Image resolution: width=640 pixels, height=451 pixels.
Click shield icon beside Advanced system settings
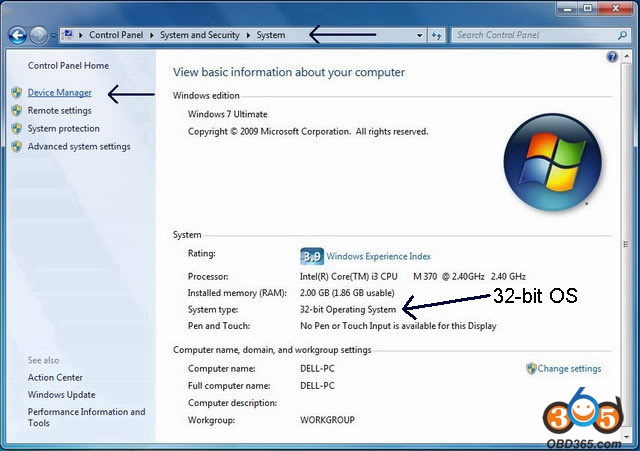(x=17, y=147)
